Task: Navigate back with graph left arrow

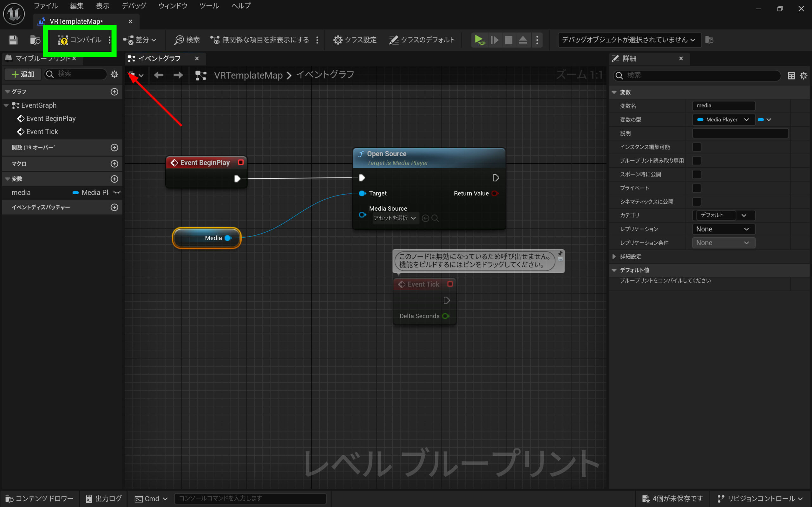Action: click(158, 75)
